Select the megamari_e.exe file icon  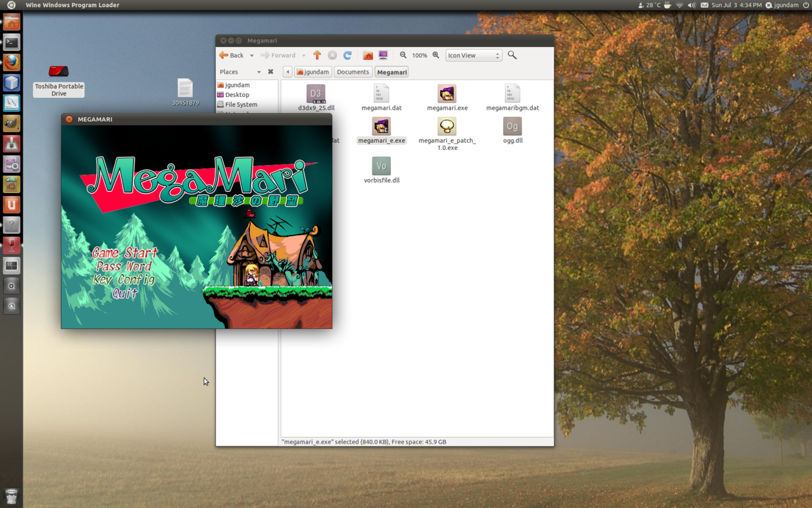[x=381, y=126]
